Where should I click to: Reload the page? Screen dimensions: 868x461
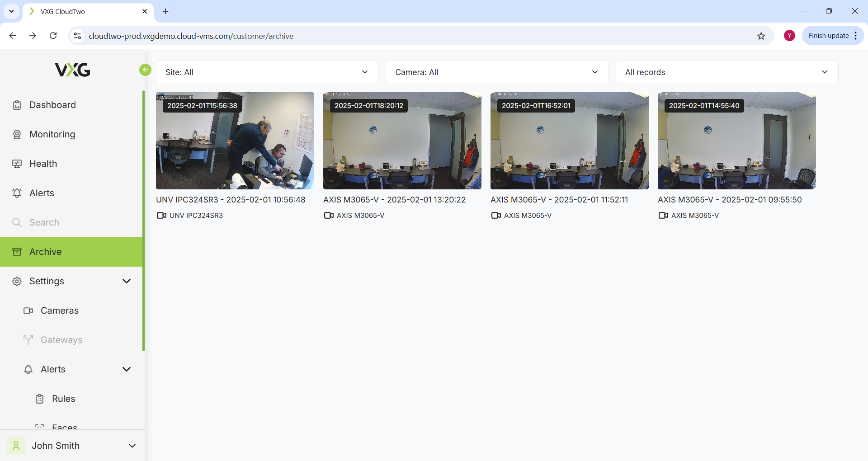(x=53, y=36)
